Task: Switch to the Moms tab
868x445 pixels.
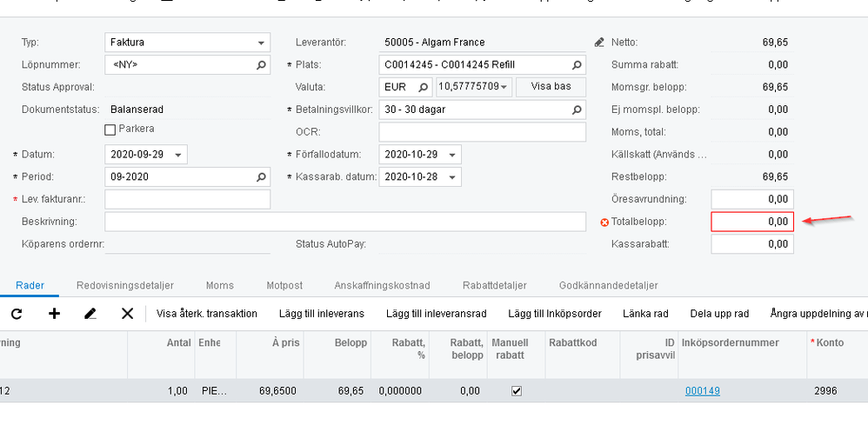Action: click(219, 285)
